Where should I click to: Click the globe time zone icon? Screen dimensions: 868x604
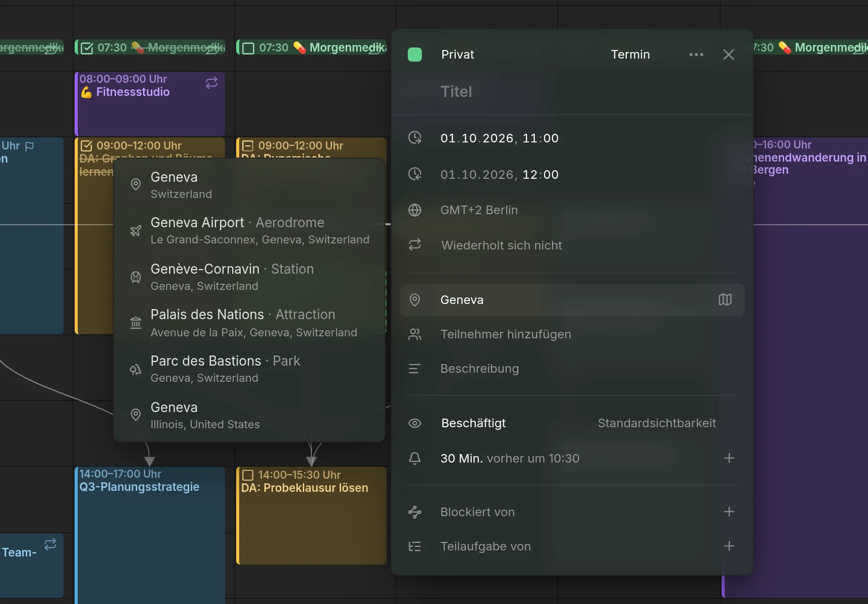(x=415, y=210)
